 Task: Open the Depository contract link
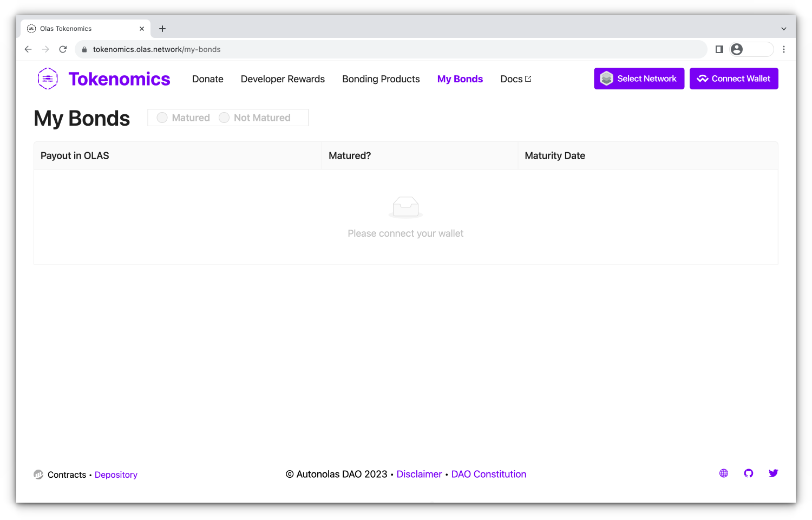pos(116,474)
